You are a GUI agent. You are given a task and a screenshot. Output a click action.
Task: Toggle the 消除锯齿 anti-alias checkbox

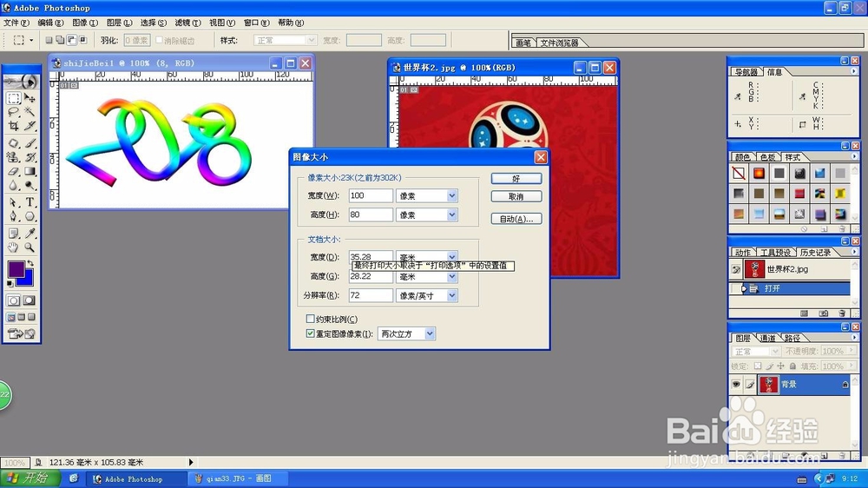click(x=159, y=40)
